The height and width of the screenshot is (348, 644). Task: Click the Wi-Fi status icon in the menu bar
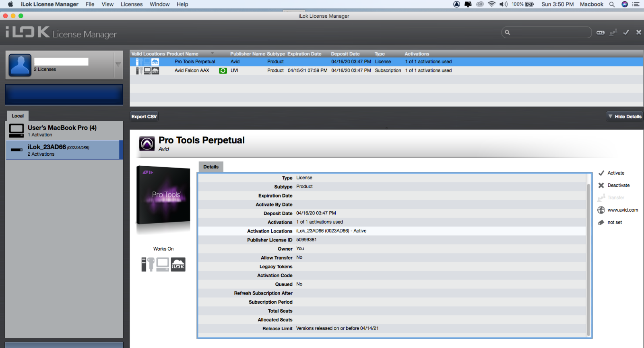(x=491, y=4)
